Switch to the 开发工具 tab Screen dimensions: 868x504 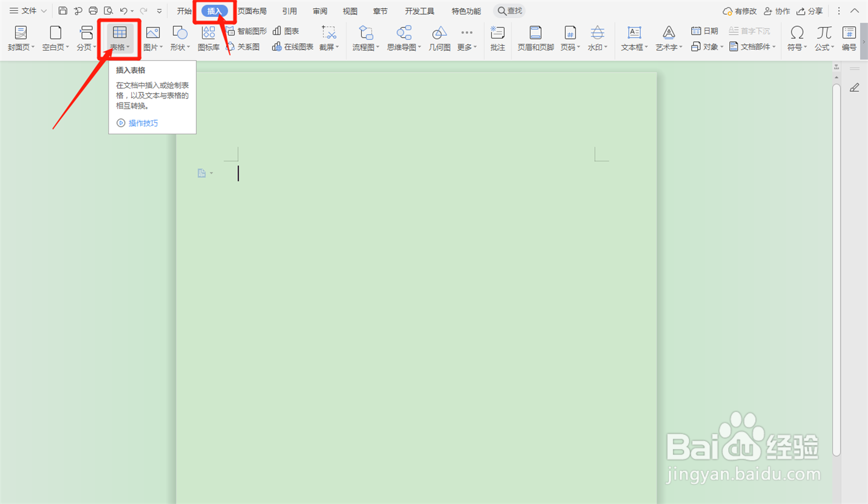coord(420,11)
